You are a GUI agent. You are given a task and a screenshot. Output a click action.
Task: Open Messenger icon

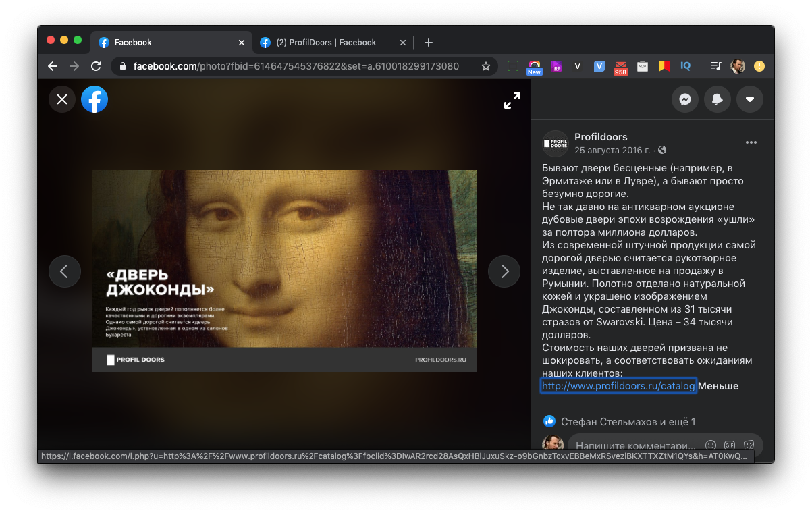pos(685,99)
